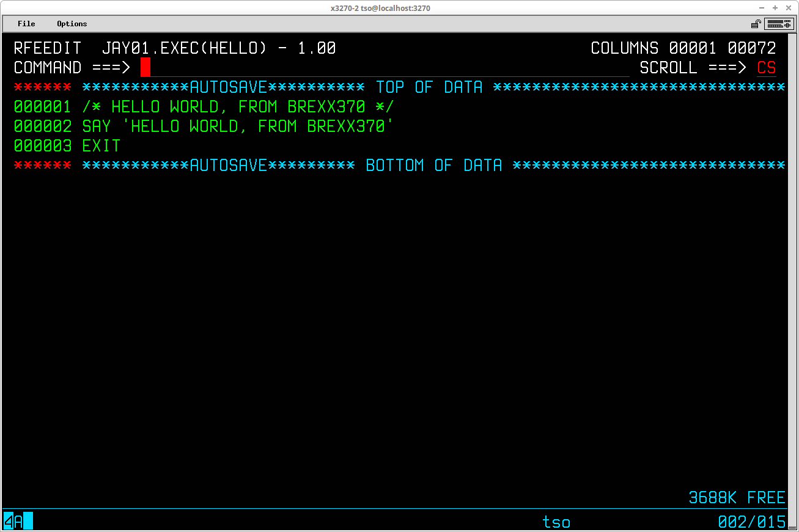Click the 3688K FREE memory indicator
This screenshot has width=799, height=532.
point(737,497)
